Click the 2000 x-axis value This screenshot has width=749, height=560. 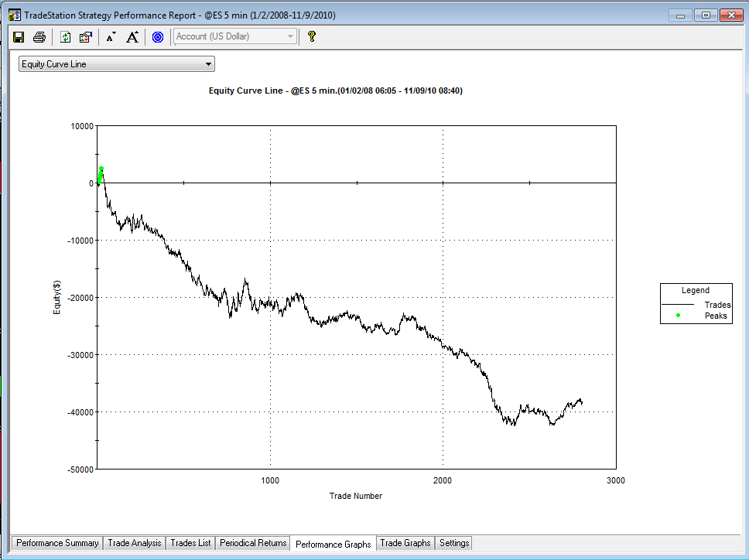point(443,481)
